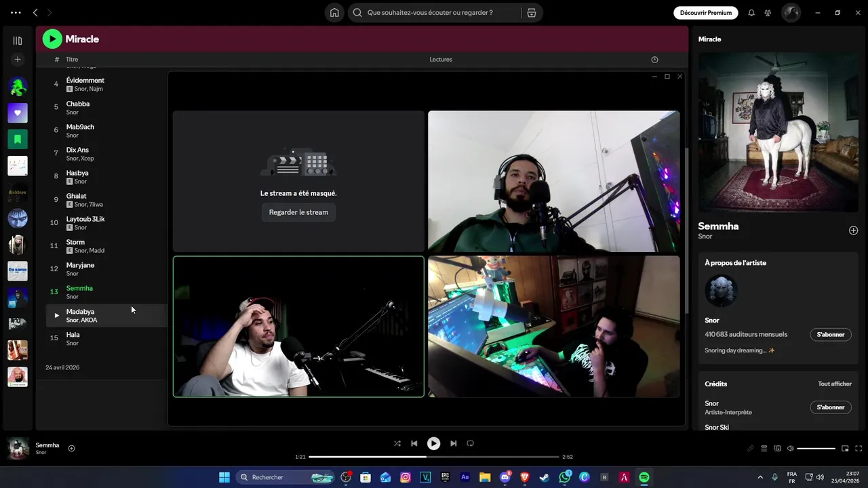Toggle the queue view icon in the player bar
Image resolution: width=868 pixels, height=488 pixels.
click(x=764, y=449)
